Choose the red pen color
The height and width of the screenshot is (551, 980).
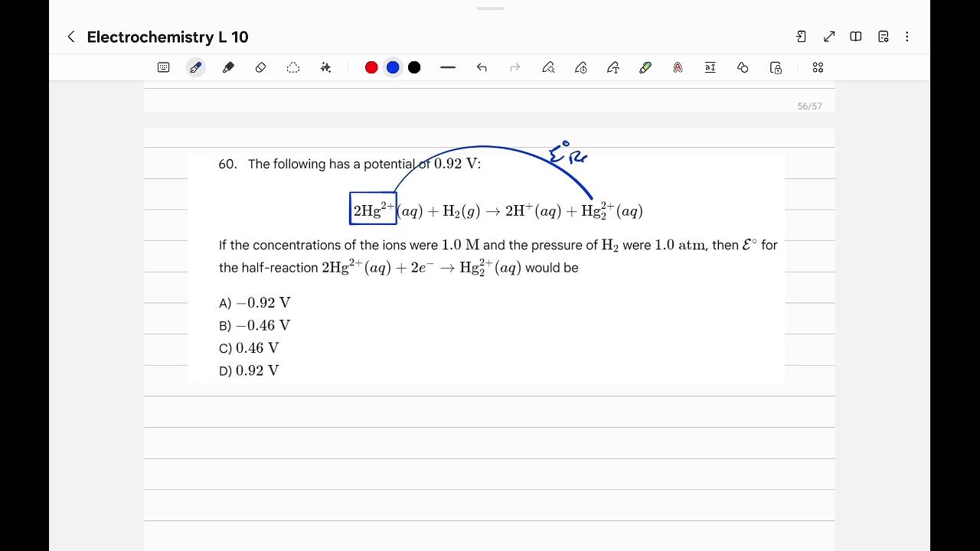(x=371, y=67)
